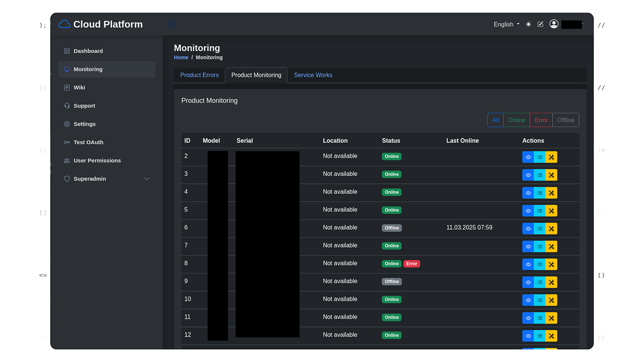The image size is (644, 362).
Task: Click the Serial column header
Action: click(x=245, y=141)
